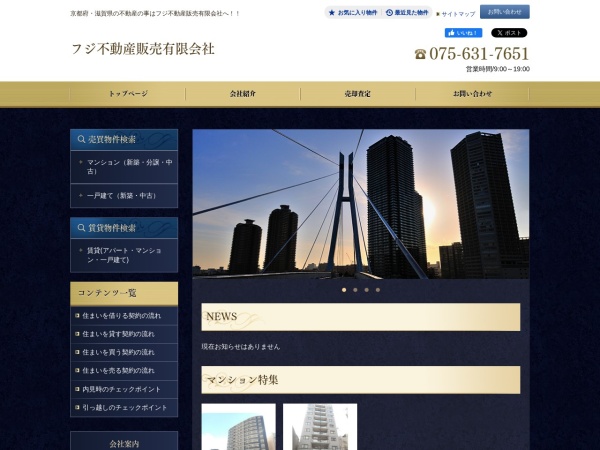Screen dimensions: 600x450
Task: Open 住まいを売る契約の流れ
Action: pos(124,371)
